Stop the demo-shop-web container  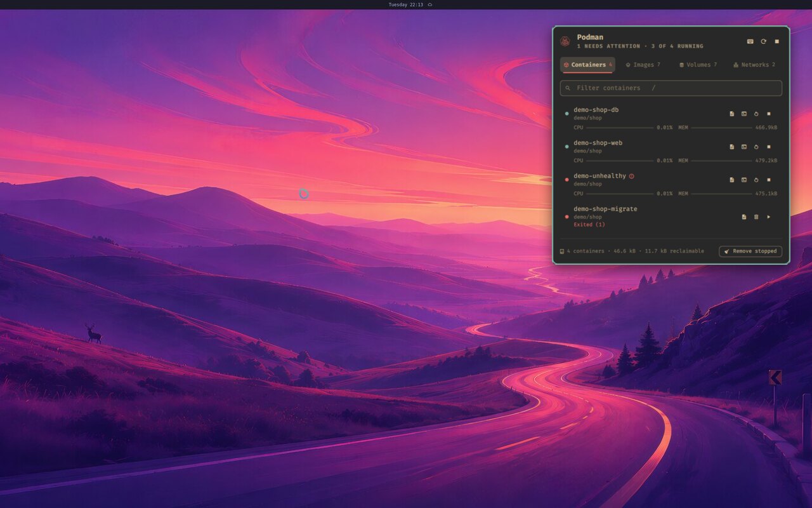(769, 147)
